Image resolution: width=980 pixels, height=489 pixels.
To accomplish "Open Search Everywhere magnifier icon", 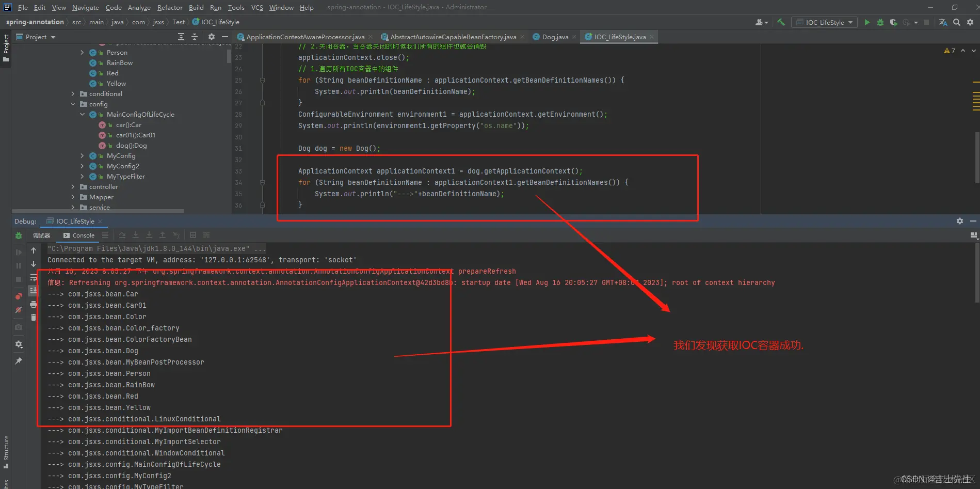I will (957, 22).
